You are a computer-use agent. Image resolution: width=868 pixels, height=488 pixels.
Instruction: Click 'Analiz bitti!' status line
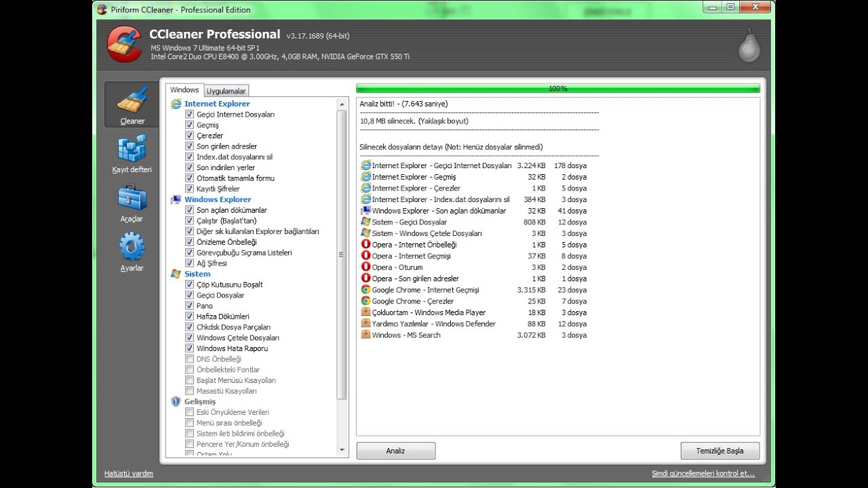pyautogui.click(x=403, y=104)
